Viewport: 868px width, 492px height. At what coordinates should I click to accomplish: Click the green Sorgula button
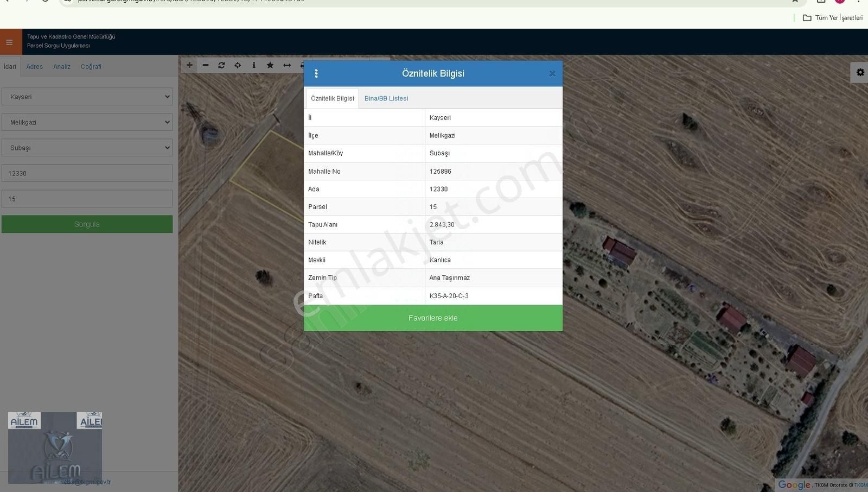tap(87, 224)
